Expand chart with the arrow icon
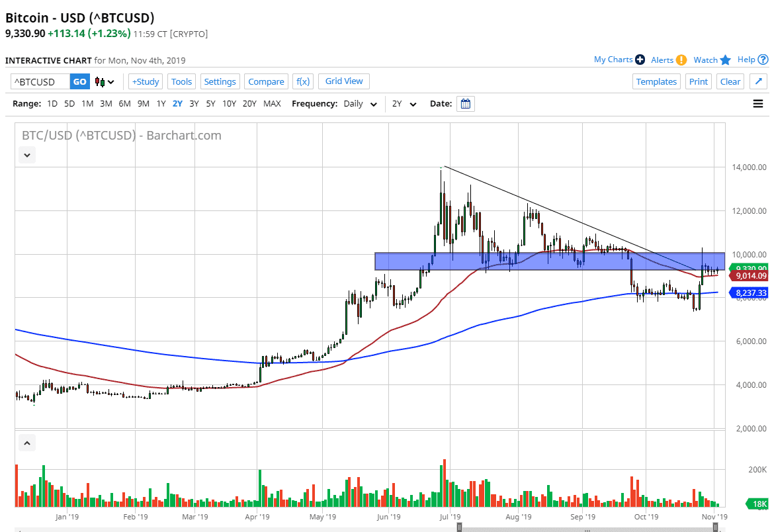772x532 pixels. [758, 81]
